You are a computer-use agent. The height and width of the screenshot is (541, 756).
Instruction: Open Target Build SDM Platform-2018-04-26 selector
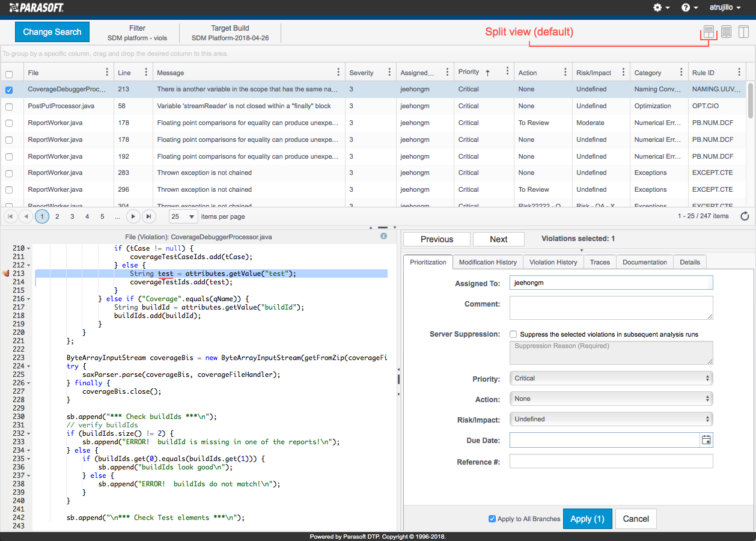(230, 32)
